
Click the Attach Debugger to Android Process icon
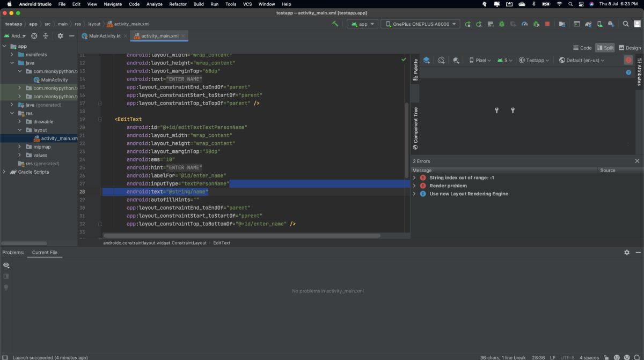coord(536,24)
